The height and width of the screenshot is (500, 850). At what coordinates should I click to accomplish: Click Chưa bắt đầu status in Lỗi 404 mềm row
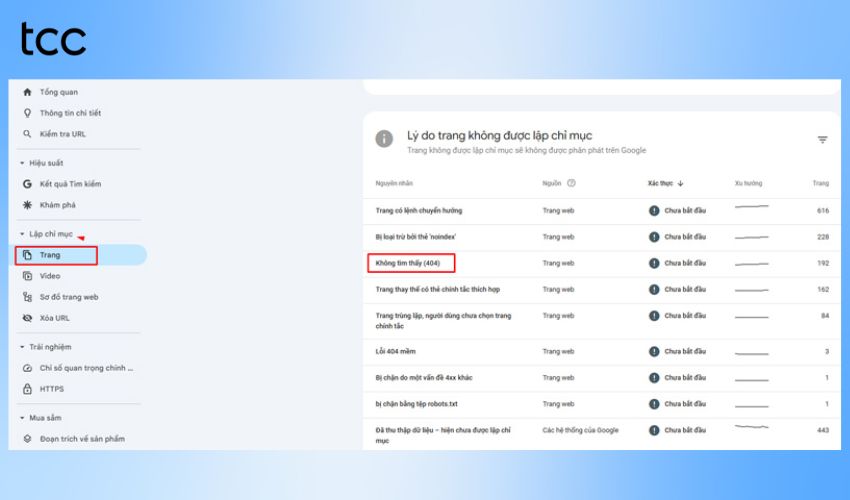coord(685,351)
